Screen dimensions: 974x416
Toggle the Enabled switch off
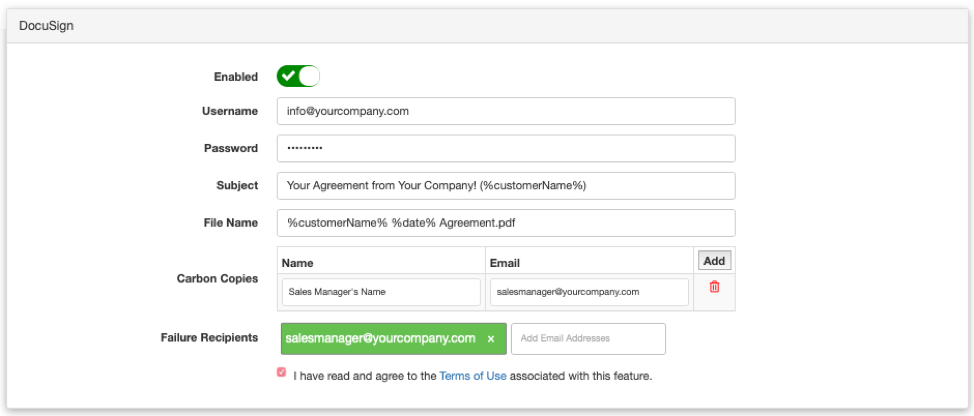pos(298,76)
